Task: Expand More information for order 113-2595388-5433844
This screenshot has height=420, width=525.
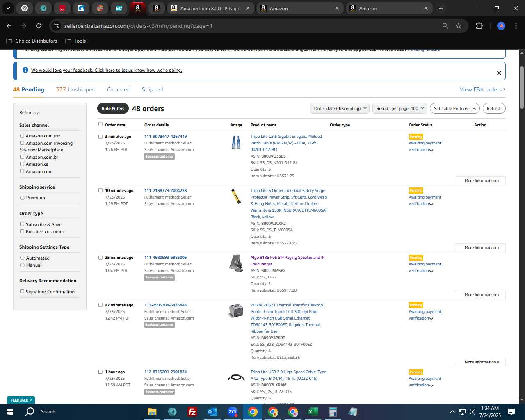Action: tap(480, 362)
